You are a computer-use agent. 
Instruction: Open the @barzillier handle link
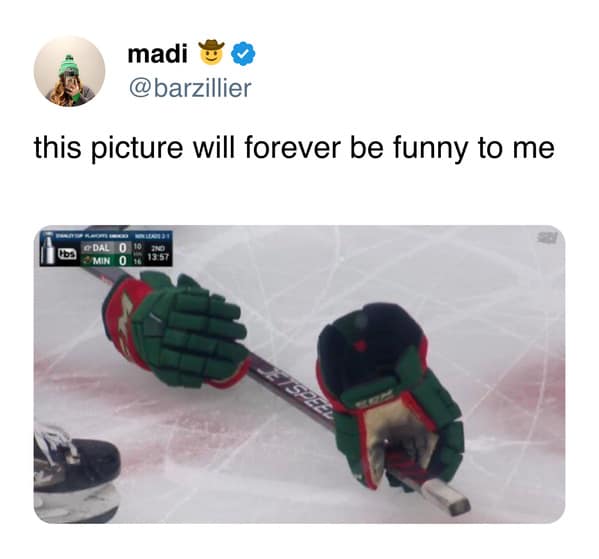[x=190, y=89]
